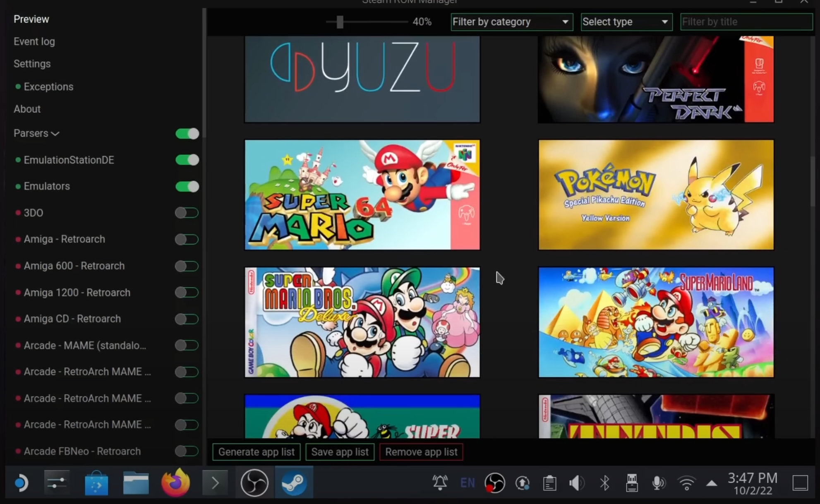
Task: Click the 40% zoom percentage label
Action: tap(422, 22)
